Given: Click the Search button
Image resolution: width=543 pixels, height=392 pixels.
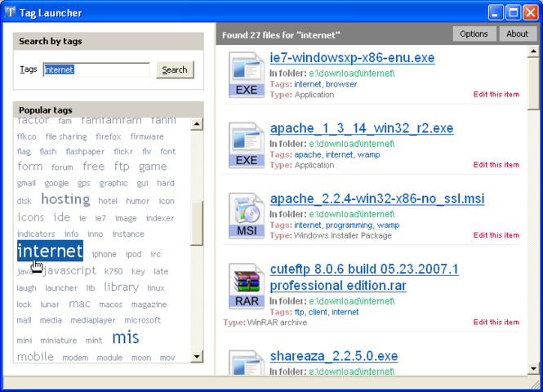Looking at the screenshot, I should point(175,69).
